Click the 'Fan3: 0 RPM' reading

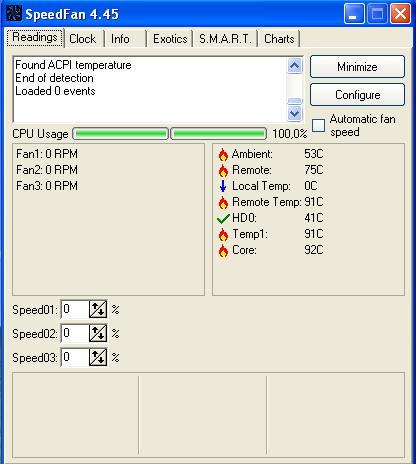click(x=47, y=186)
